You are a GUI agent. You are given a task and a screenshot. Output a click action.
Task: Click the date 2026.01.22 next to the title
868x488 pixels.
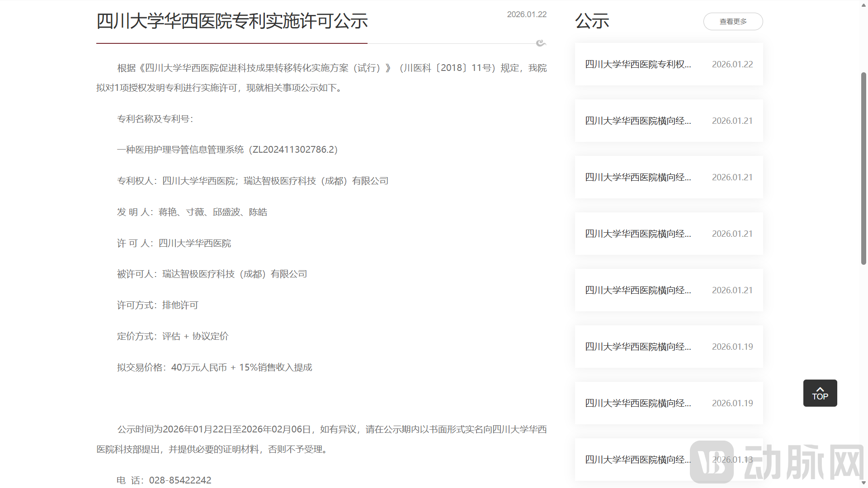[526, 14]
